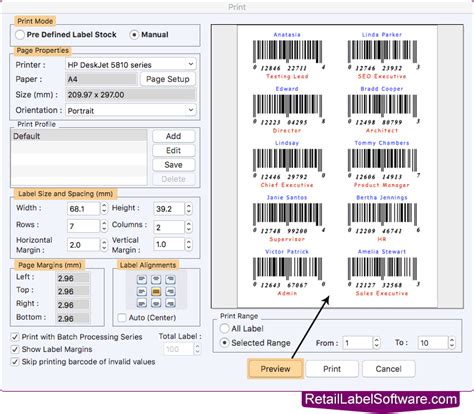Select the Default print profile row
474x414 pixels.
tap(79, 136)
